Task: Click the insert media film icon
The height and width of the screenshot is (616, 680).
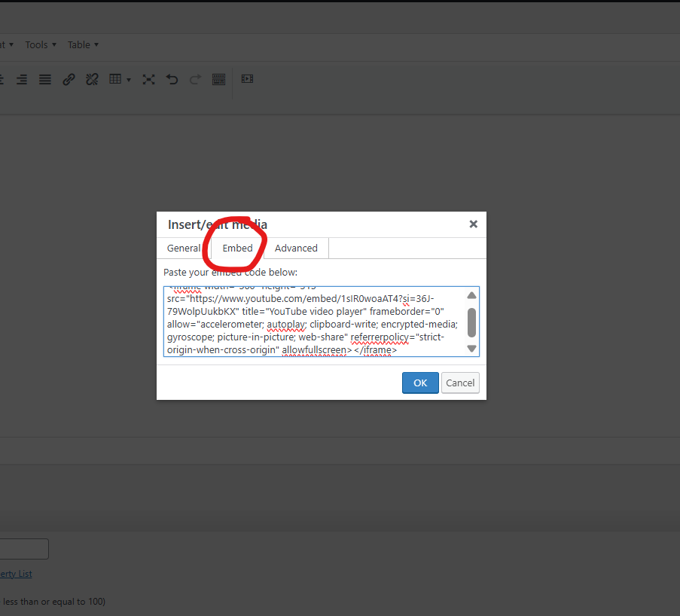Action: (x=247, y=79)
